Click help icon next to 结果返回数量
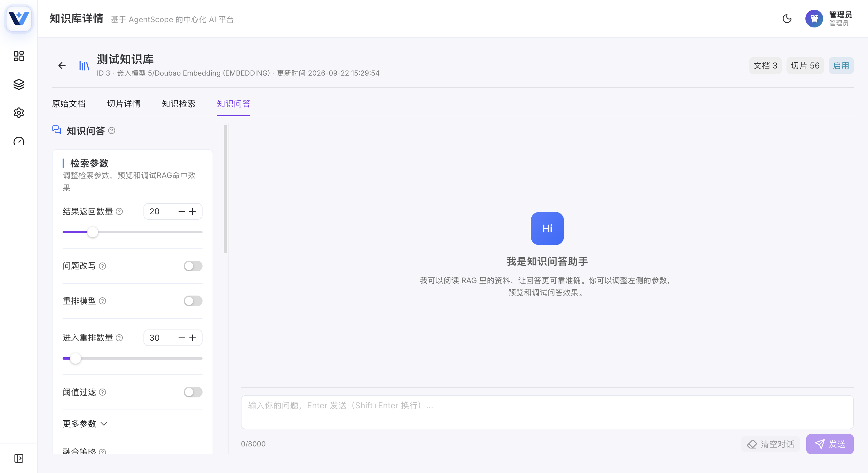This screenshot has width=868, height=473. pyautogui.click(x=119, y=211)
